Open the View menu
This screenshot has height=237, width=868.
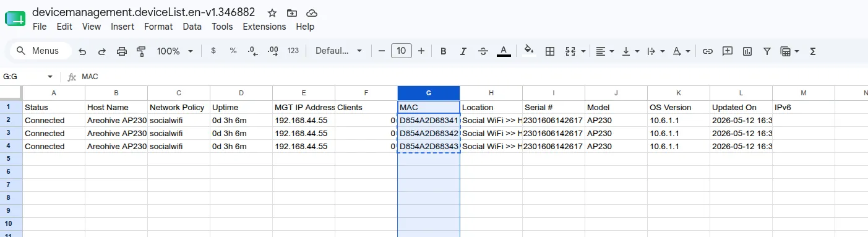(92, 27)
